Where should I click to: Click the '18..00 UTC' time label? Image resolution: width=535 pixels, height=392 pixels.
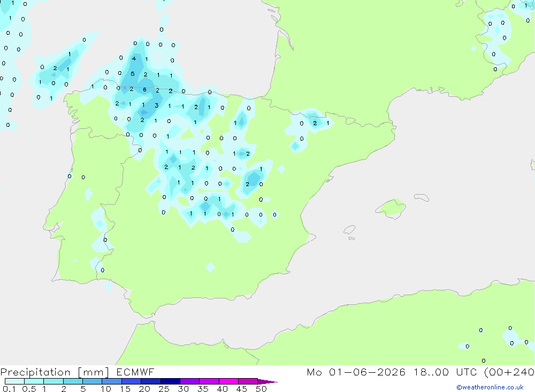point(446,372)
